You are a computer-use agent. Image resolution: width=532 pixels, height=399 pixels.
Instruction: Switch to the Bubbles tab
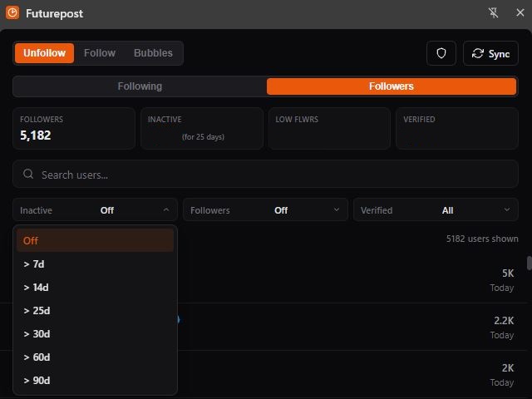[x=153, y=53]
